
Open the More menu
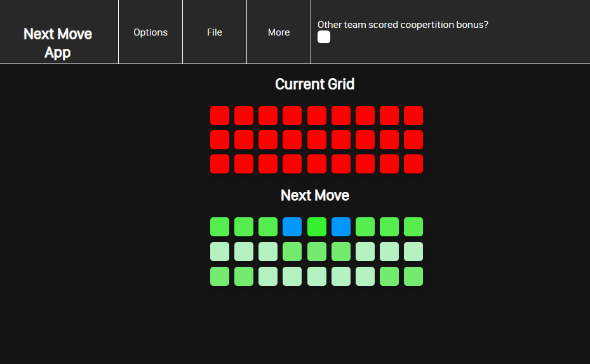click(279, 32)
